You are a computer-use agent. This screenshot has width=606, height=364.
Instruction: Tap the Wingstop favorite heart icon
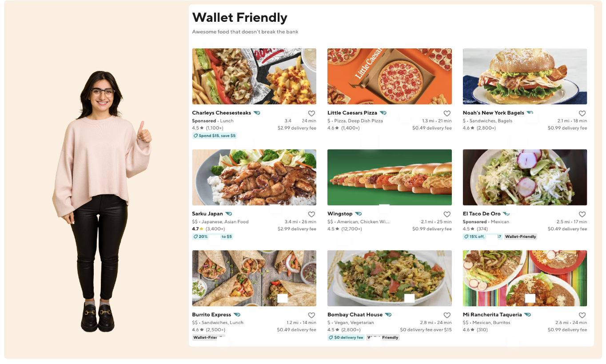(x=447, y=214)
